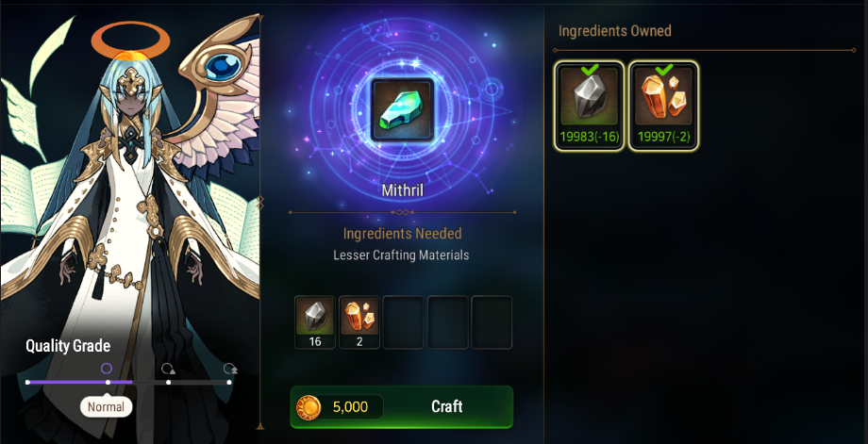Image resolution: width=868 pixels, height=444 pixels.
Task: Click the silver ore ingredient slot showing 16
Action: (x=315, y=322)
